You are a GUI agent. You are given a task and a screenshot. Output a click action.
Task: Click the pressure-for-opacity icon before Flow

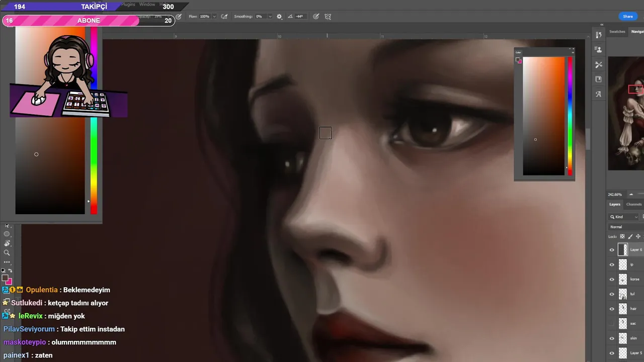coord(179,17)
